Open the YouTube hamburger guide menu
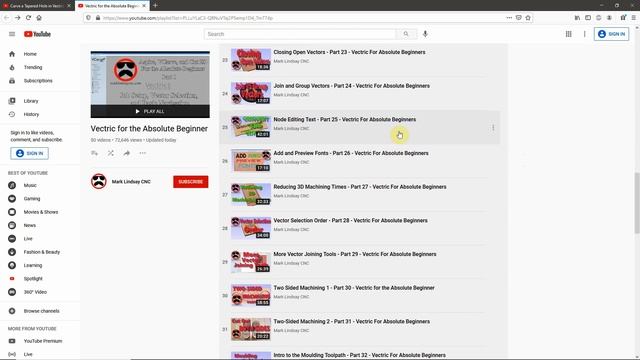The height and width of the screenshot is (360, 640). pyautogui.click(x=12, y=34)
